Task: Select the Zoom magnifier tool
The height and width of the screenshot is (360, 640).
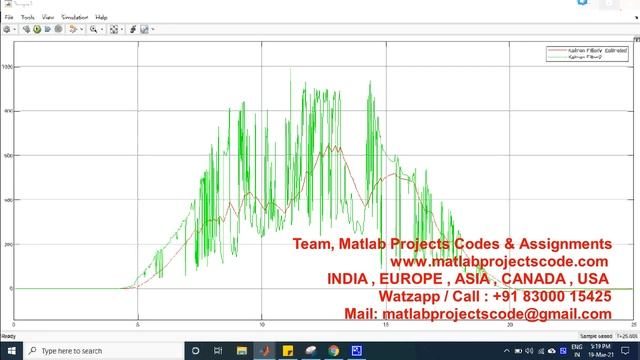Action: pos(93,29)
